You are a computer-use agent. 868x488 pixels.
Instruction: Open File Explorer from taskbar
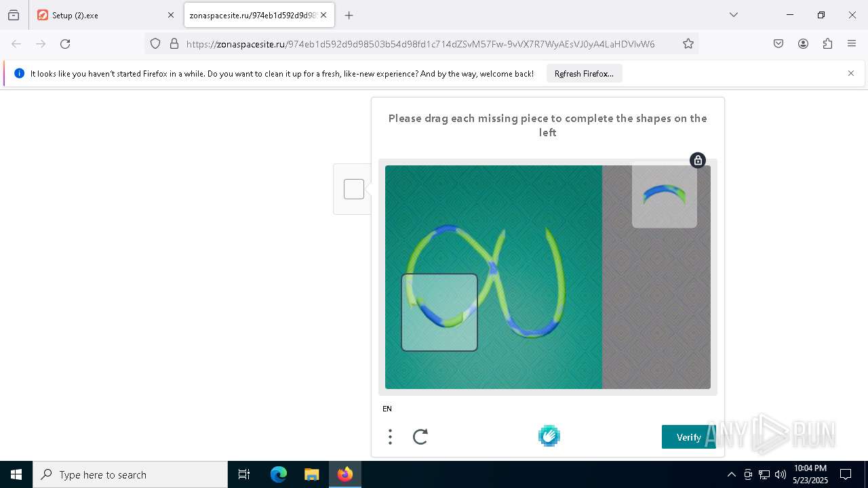(x=312, y=474)
